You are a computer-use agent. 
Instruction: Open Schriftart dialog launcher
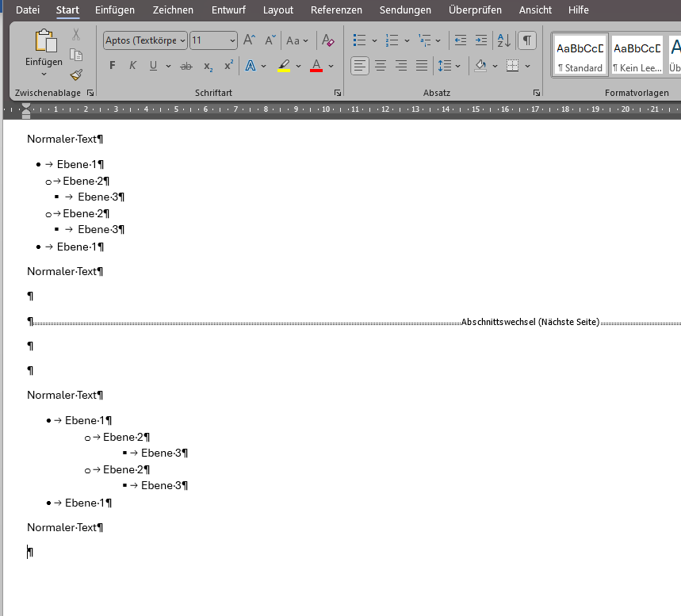coord(338,93)
